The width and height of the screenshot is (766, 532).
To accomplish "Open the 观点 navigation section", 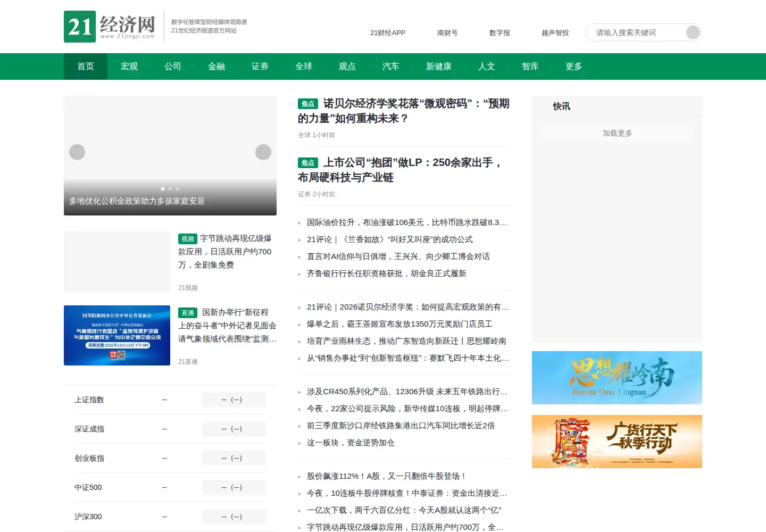I will click(x=347, y=66).
